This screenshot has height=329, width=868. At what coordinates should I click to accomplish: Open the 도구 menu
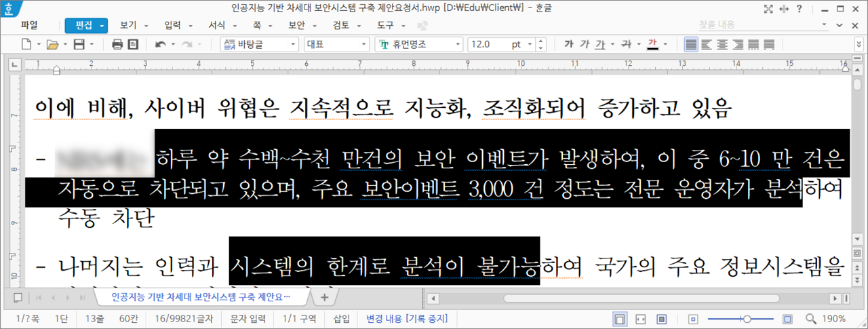tap(385, 26)
